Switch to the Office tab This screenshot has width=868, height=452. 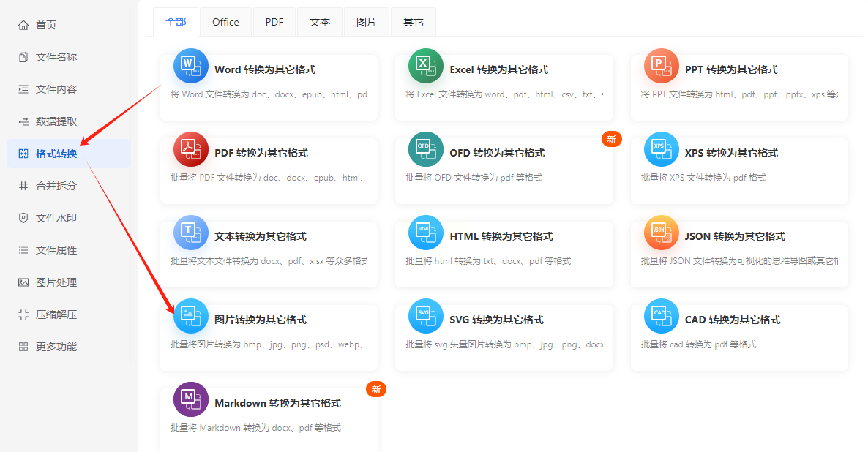point(225,22)
